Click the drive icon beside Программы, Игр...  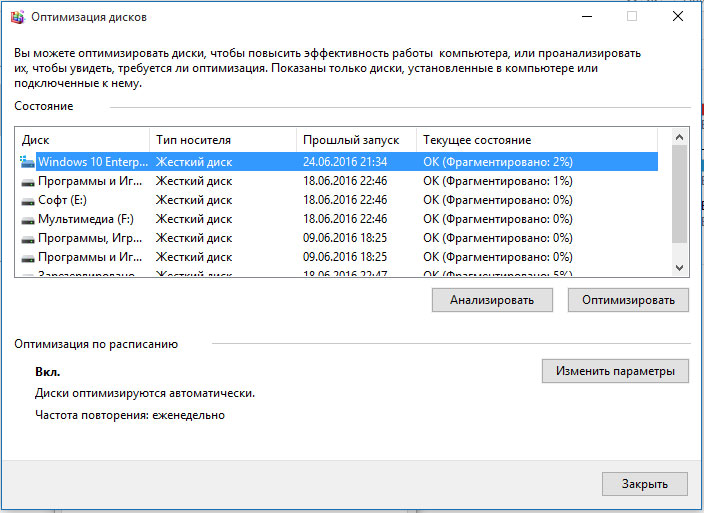click(x=28, y=239)
